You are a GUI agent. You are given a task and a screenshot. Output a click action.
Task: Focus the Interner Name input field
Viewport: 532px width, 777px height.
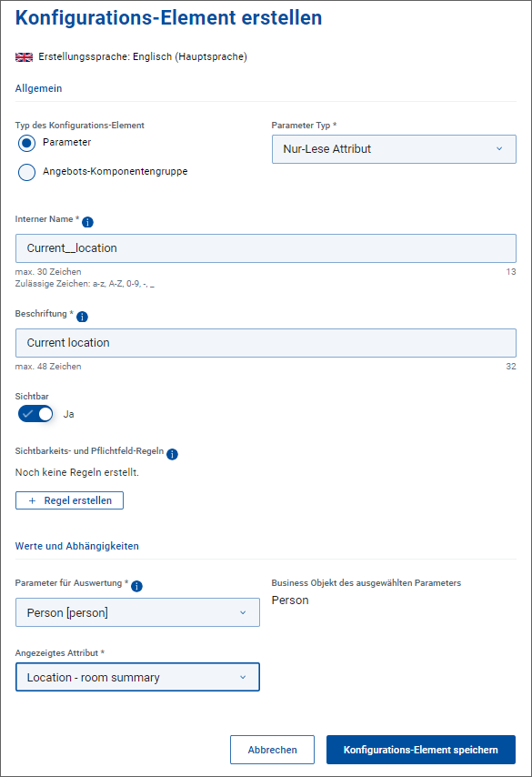266,248
